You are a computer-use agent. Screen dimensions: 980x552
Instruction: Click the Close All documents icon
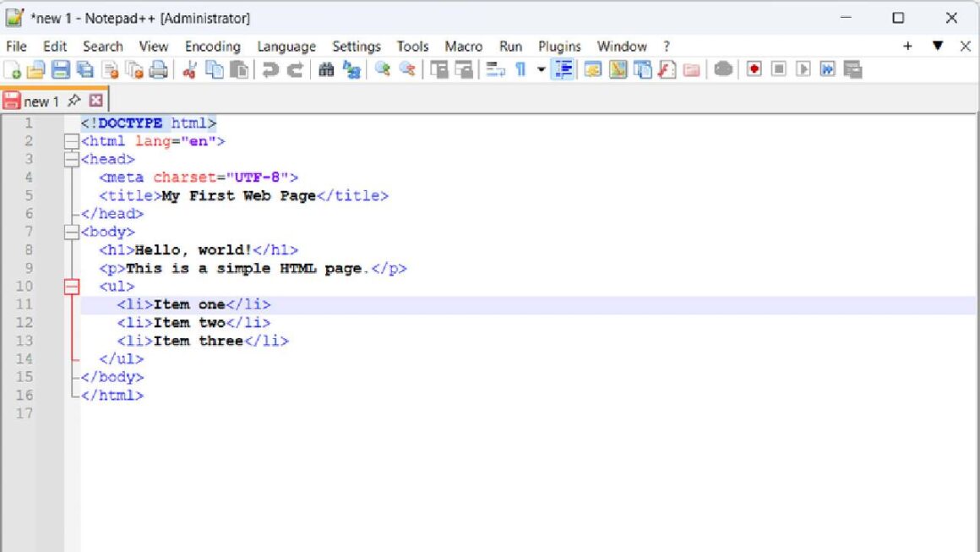tap(134, 69)
